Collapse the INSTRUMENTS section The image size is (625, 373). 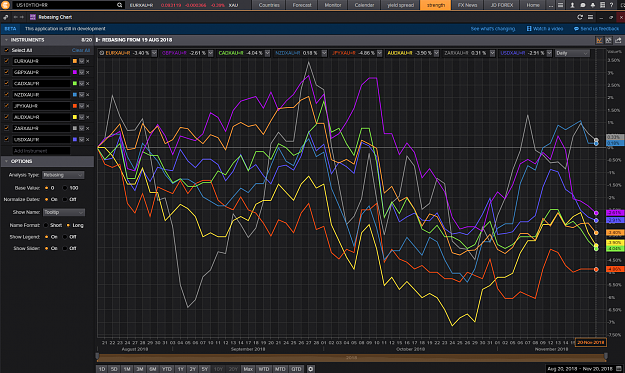(x=6, y=40)
